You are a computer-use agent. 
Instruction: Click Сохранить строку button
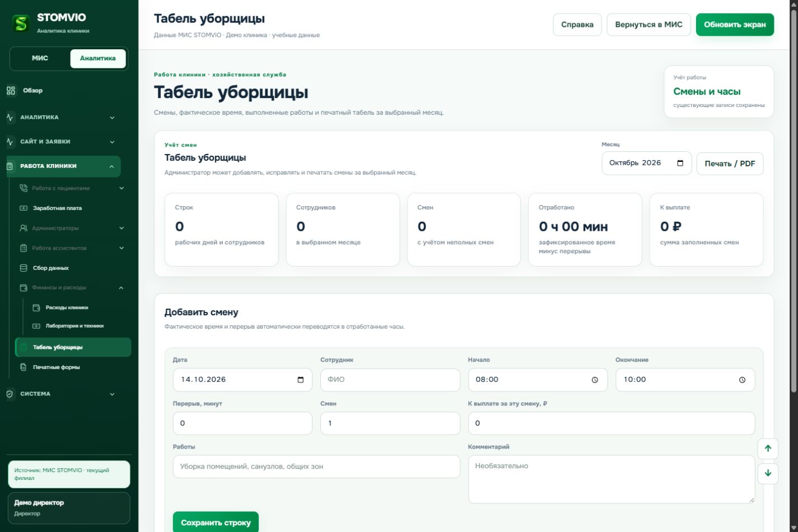point(216,522)
